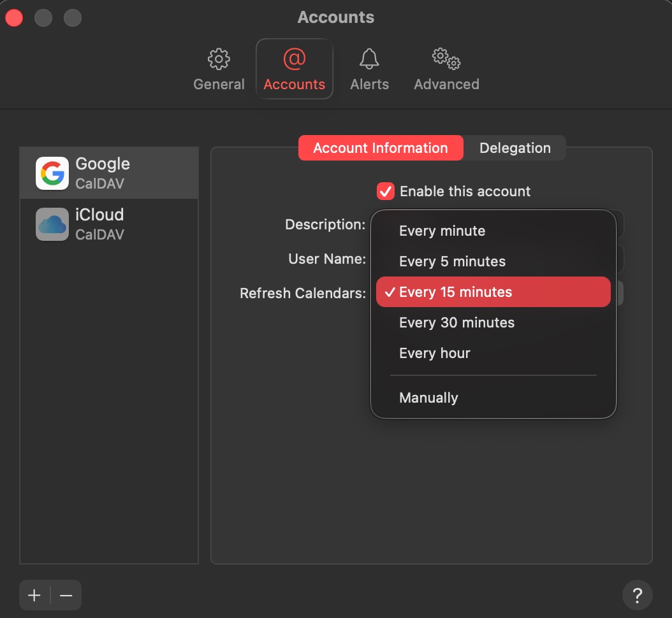This screenshot has width=672, height=618.
Task: Click the Google account logo icon
Action: 52,173
